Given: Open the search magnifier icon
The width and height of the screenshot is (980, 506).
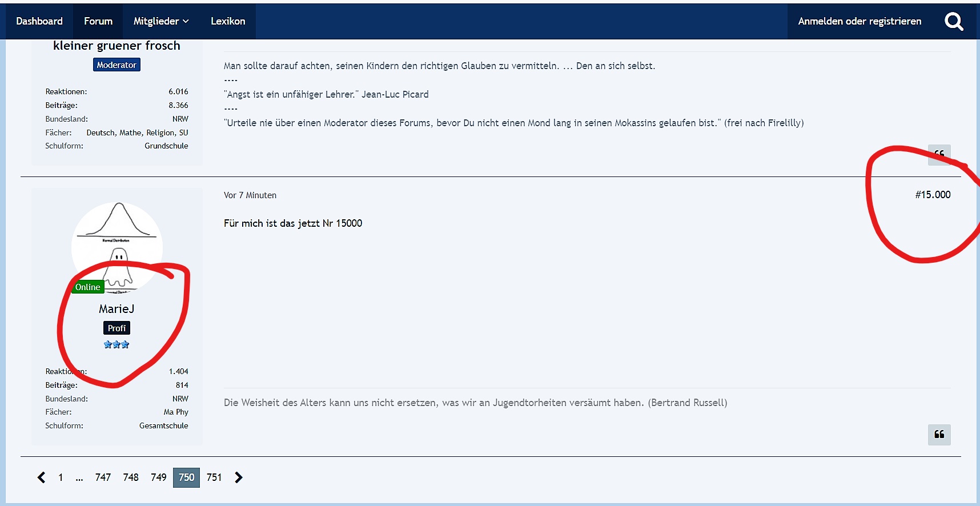Looking at the screenshot, I should [953, 22].
